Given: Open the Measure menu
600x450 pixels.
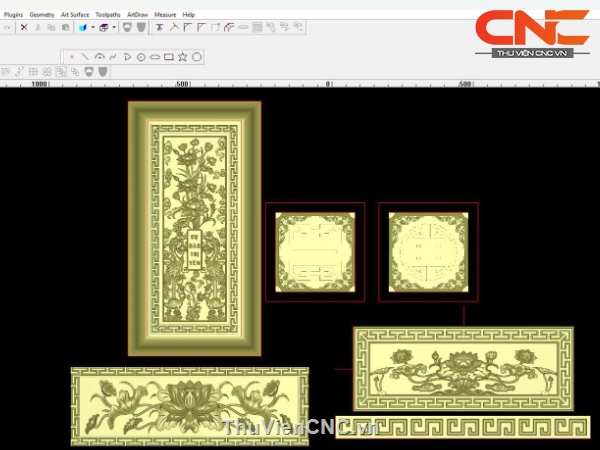Looking at the screenshot, I should 165,15.
